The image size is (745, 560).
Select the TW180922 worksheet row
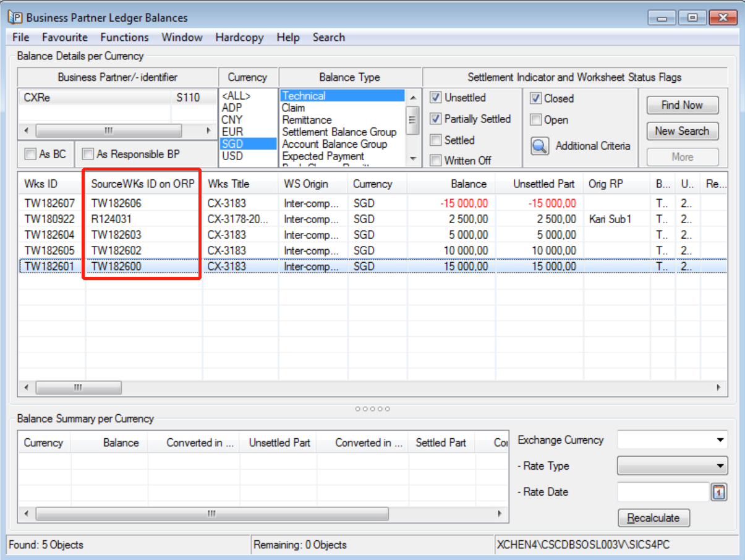pos(49,219)
